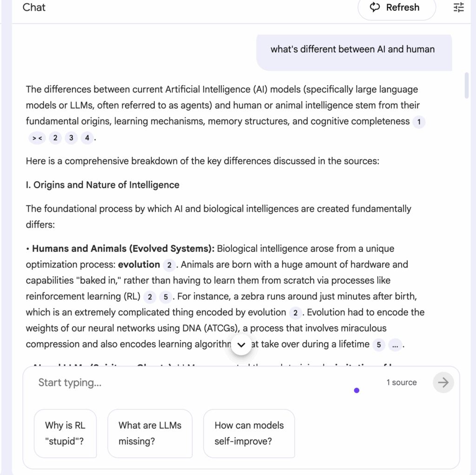476x475 pixels.
Task: Open chat settings with the sliders icon
Action: (458, 7)
